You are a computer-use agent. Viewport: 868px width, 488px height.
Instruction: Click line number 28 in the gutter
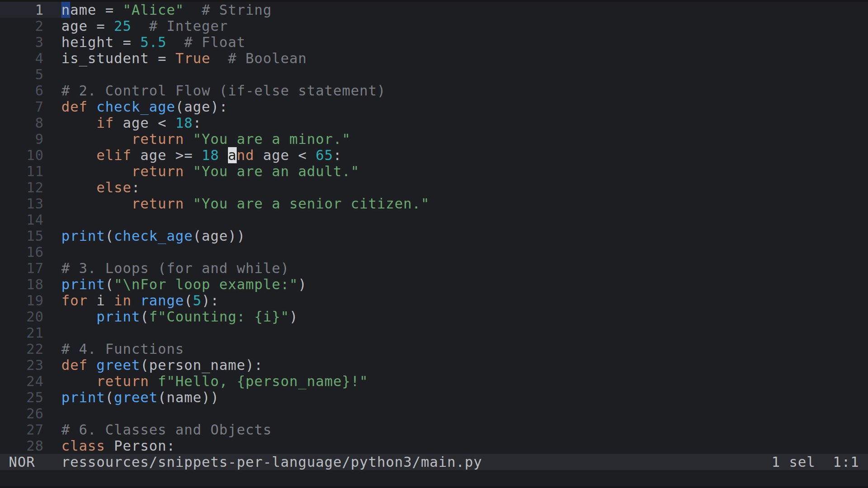[x=35, y=446]
